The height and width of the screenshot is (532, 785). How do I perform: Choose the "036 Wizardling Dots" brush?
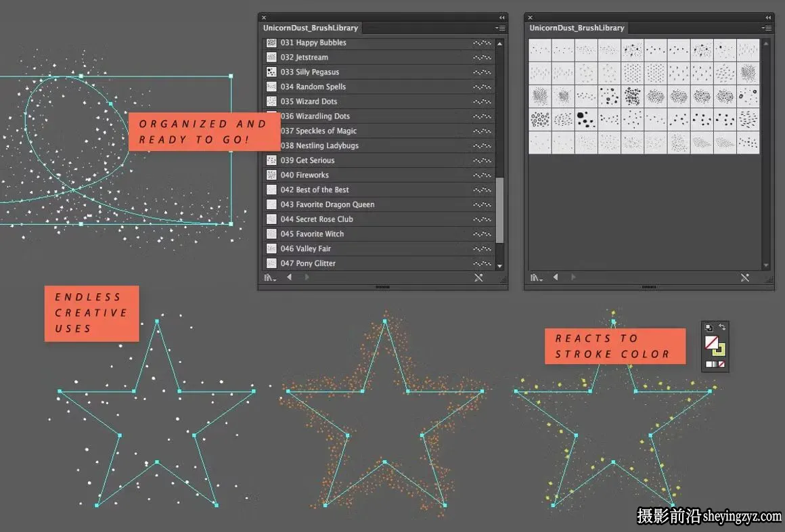click(x=379, y=116)
